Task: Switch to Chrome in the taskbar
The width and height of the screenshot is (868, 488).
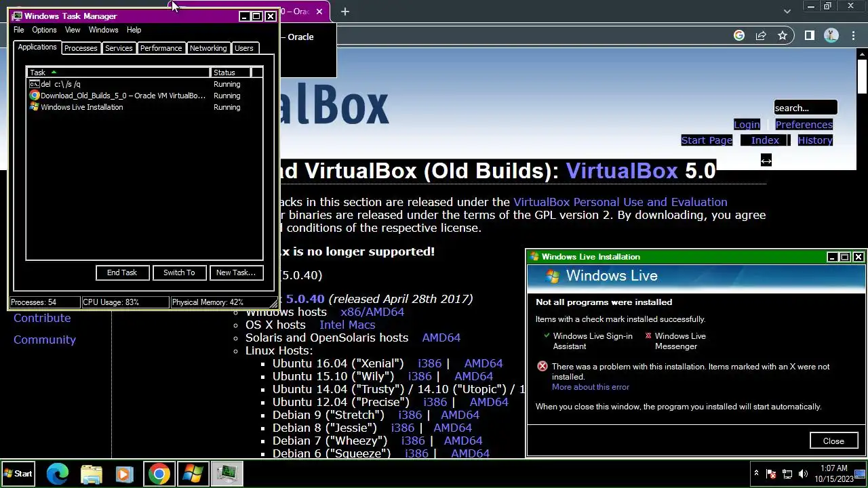Action: click(159, 474)
